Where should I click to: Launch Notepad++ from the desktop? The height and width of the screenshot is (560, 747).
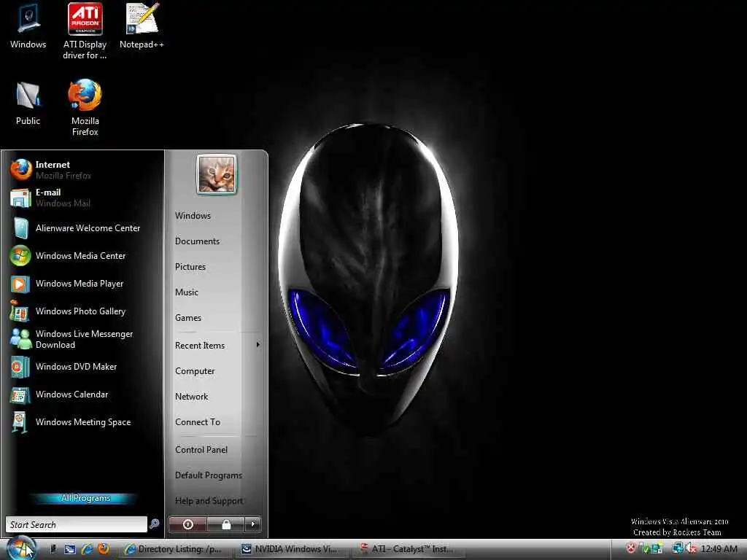point(142,27)
